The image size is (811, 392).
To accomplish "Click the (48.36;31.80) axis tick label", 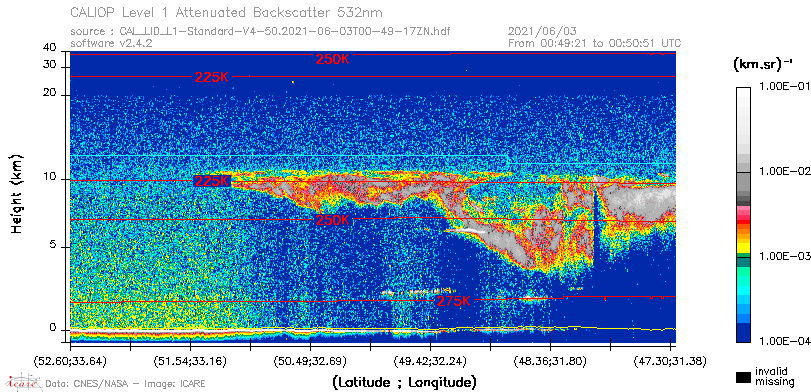I will pyautogui.click(x=551, y=360).
